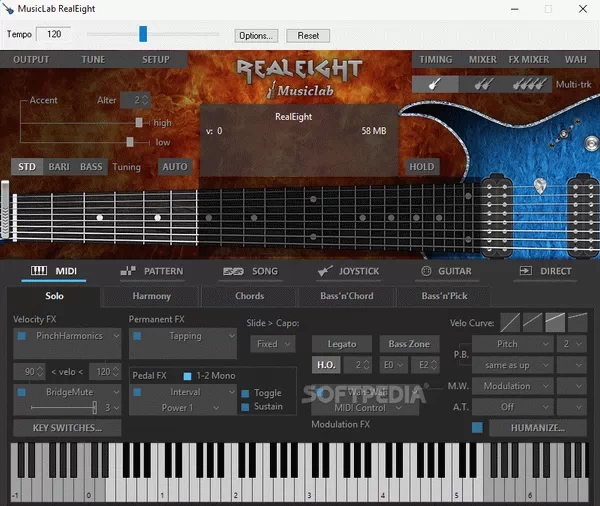Open the Harmony tab

(152, 296)
